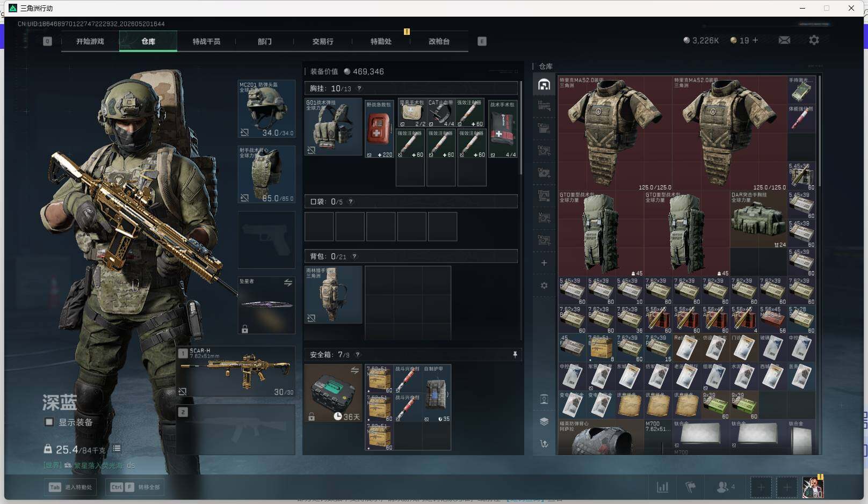Select the MC201 防弹头盔 helmet slot
This screenshot has width=868, height=504.
coord(266,109)
